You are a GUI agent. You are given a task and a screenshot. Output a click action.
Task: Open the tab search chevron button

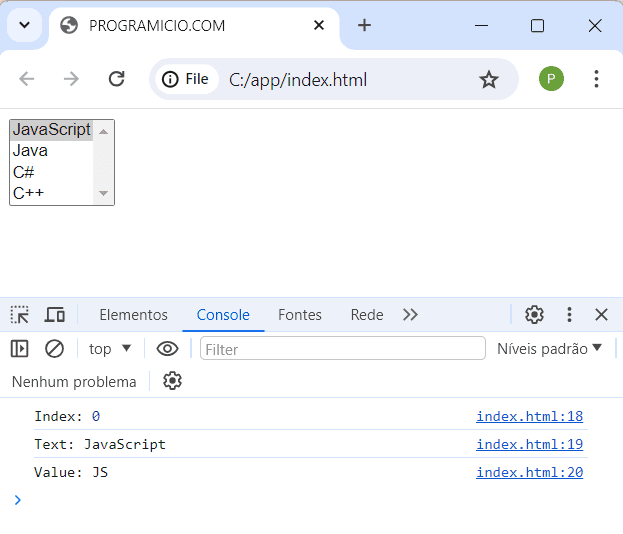click(25, 25)
